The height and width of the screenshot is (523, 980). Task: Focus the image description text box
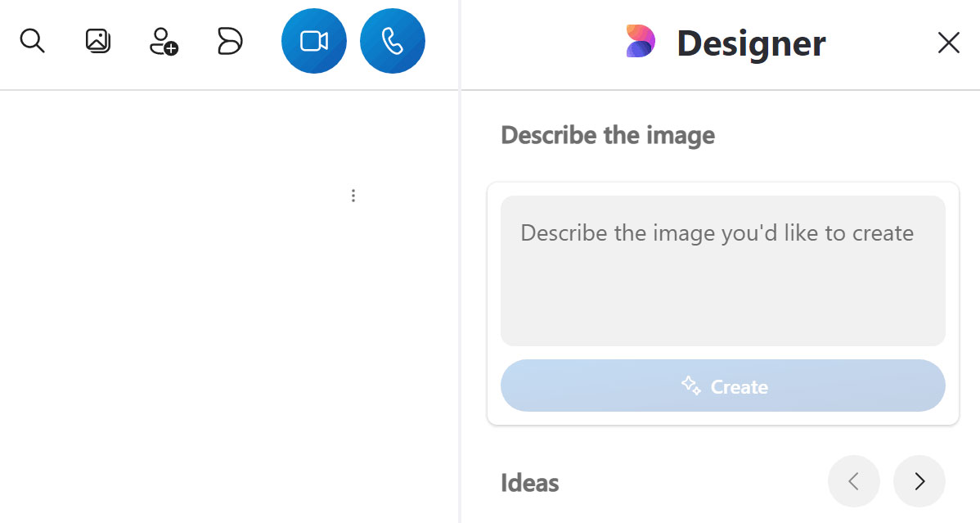click(x=722, y=271)
